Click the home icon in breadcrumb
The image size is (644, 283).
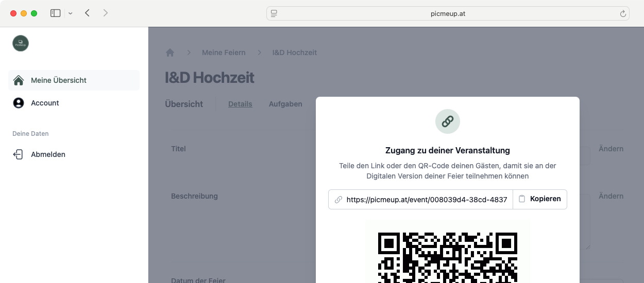(x=170, y=52)
